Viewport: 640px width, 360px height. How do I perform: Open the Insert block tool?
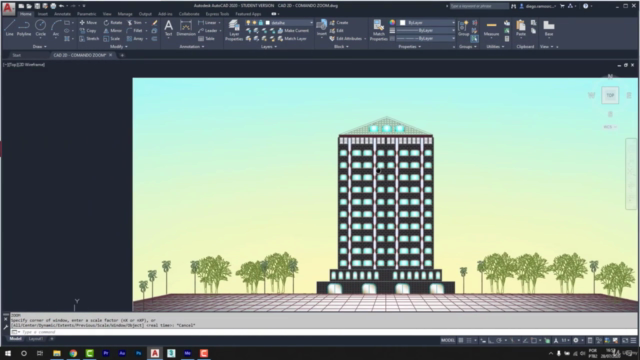click(322, 28)
